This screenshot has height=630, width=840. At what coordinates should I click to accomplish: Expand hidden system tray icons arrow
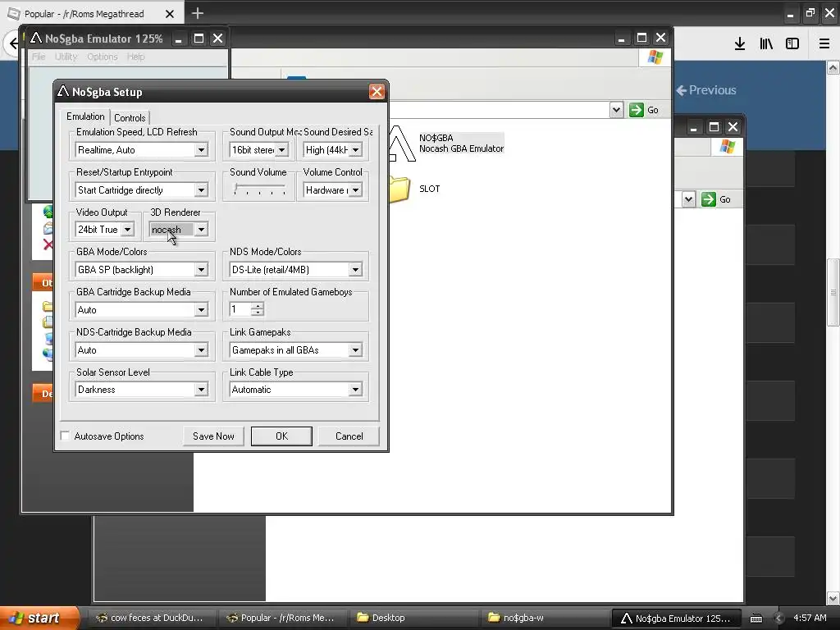(778, 619)
